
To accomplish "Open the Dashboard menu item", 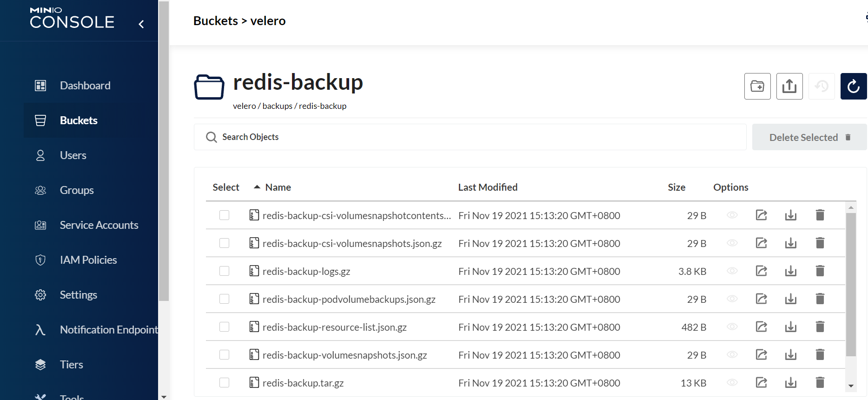I will point(85,86).
